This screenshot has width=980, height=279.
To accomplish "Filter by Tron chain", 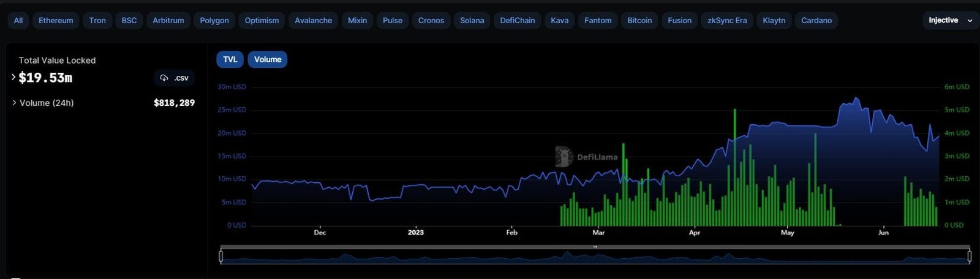I will tap(97, 20).
